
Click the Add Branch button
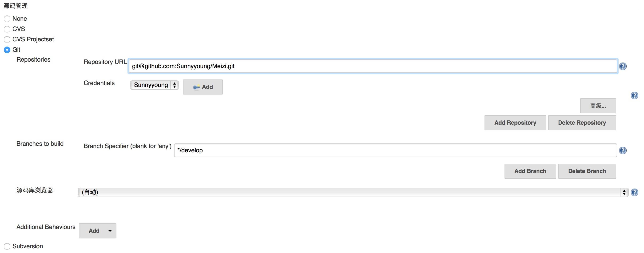click(x=530, y=171)
